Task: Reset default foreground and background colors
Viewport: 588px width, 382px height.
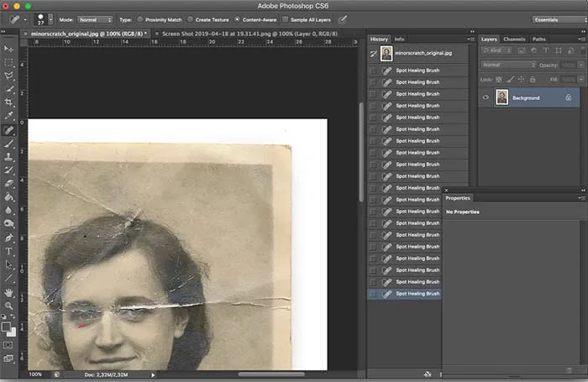Action: [x=3, y=317]
